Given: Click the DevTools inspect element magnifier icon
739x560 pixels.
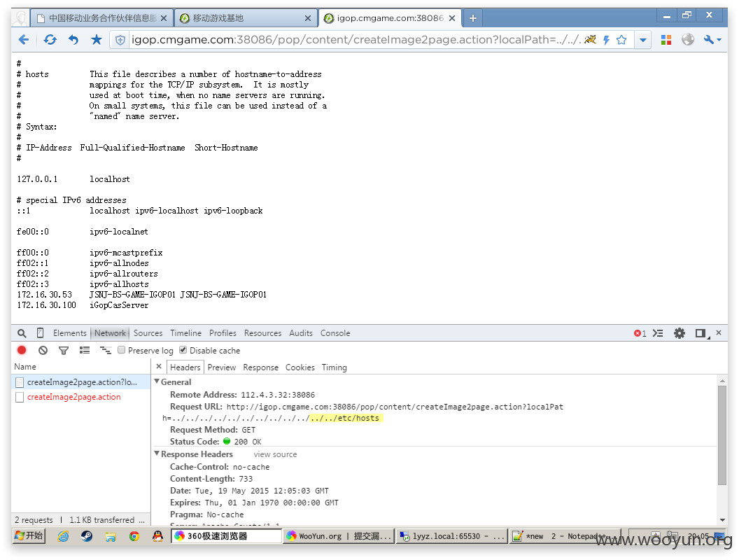Looking at the screenshot, I should tap(22, 333).
